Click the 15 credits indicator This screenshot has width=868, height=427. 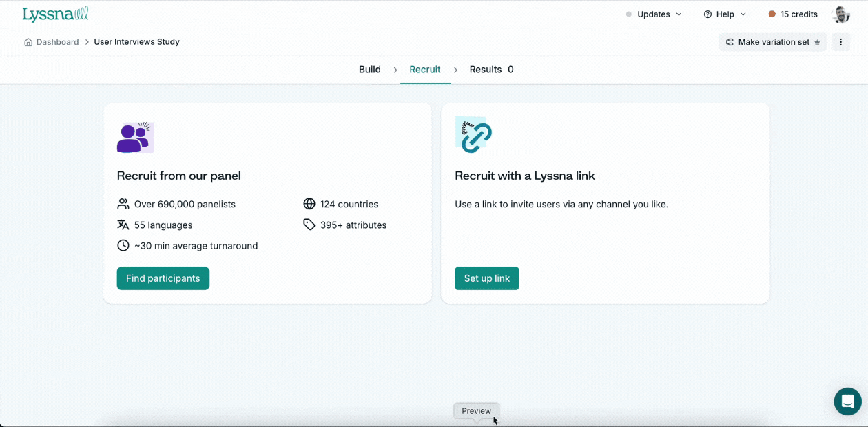(x=793, y=14)
